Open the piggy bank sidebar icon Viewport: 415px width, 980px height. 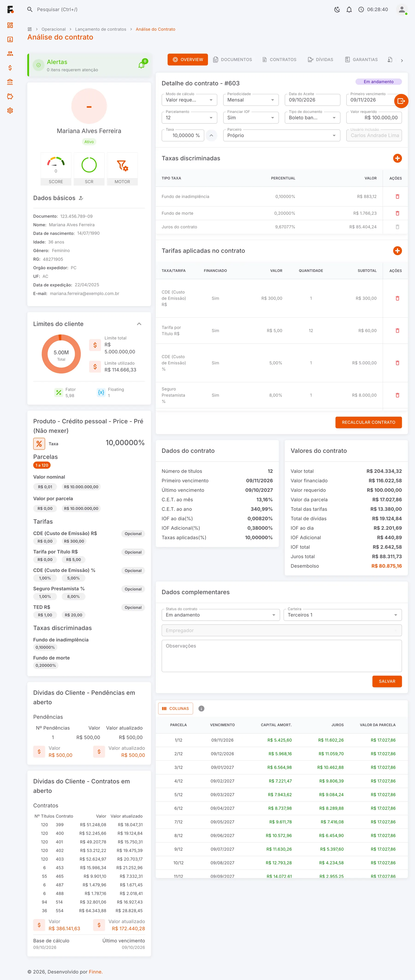[x=10, y=96]
